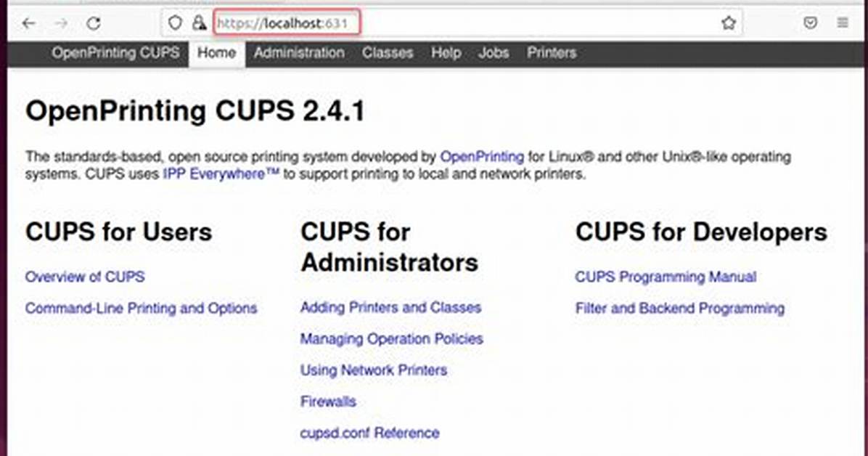The width and height of the screenshot is (868, 456).
Task: Open the shield tracking protection icon
Action: pyautogui.click(x=175, y=23)
